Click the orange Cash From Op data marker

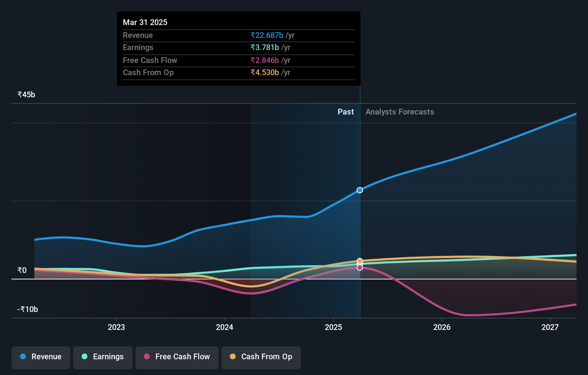click(x=360, y=261)
